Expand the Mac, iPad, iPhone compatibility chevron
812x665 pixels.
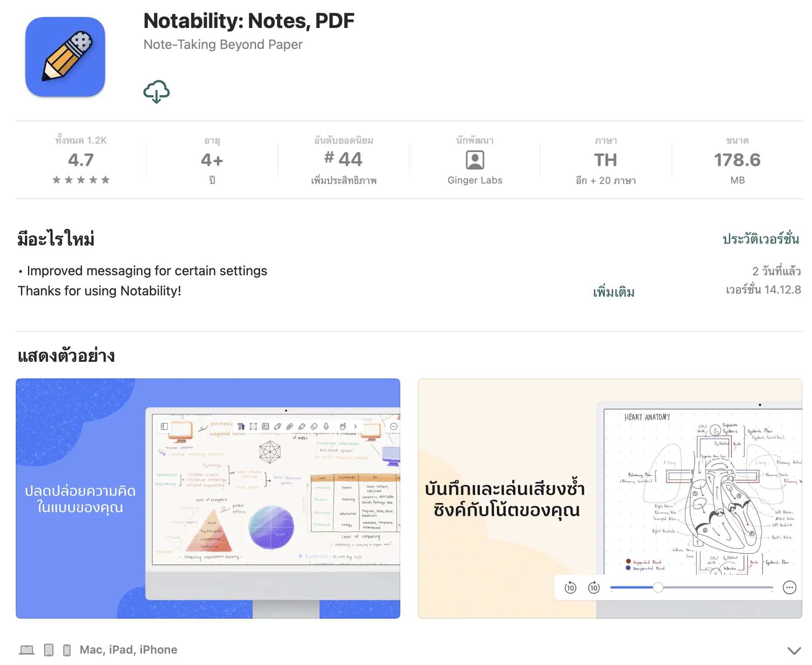pos(794,651)
